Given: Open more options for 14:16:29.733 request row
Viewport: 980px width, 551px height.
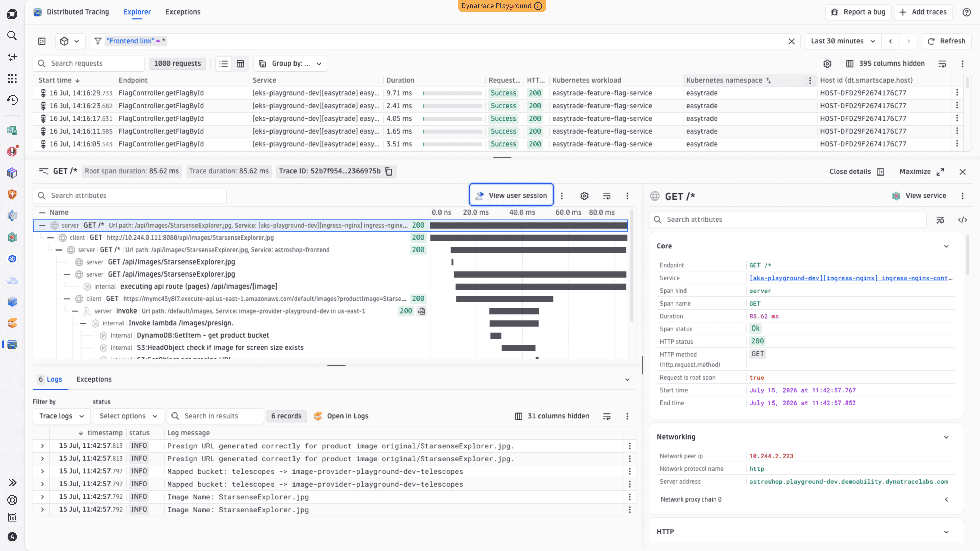Looking at the screenshot, I should point(957,93).
